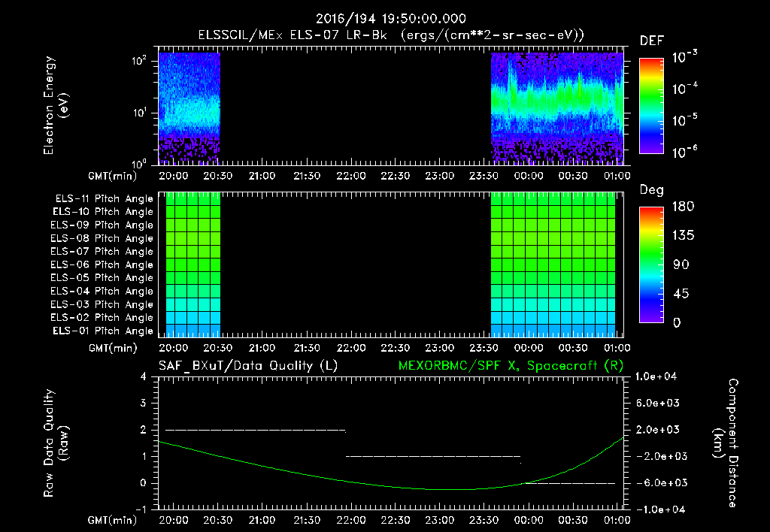Click the green MEXORBMC/SPF X, Spacecraft (R) legend
770x532 pixels.
(511, 366)
